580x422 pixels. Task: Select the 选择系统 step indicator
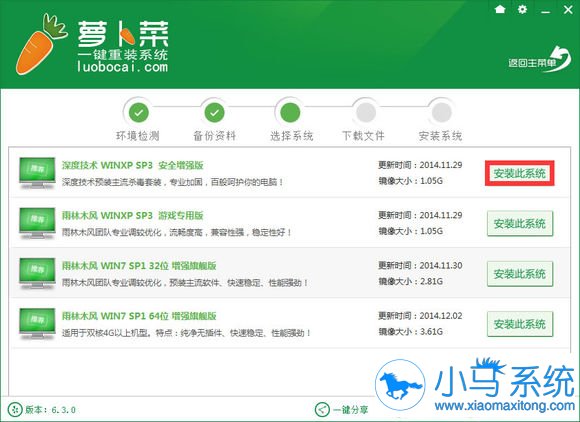(x=290, y=112)
